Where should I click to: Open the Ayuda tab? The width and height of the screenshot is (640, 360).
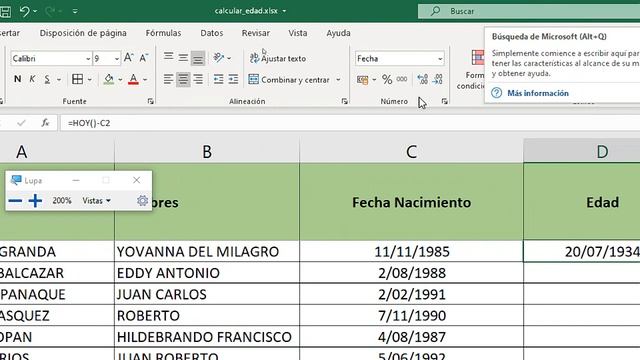(338, 33)
